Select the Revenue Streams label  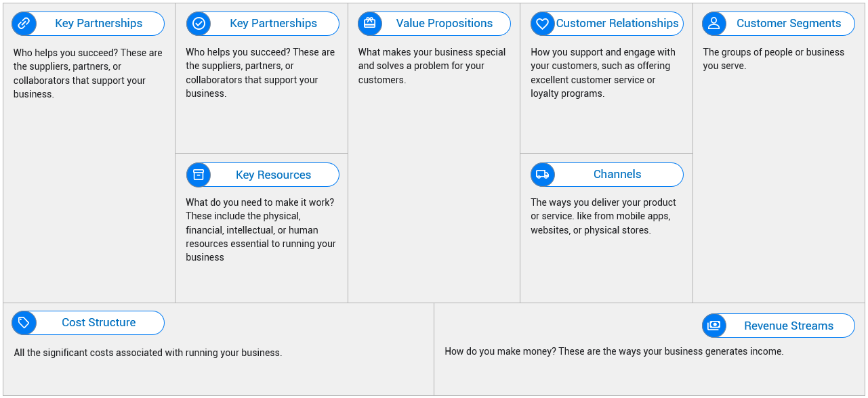(789, 326)
